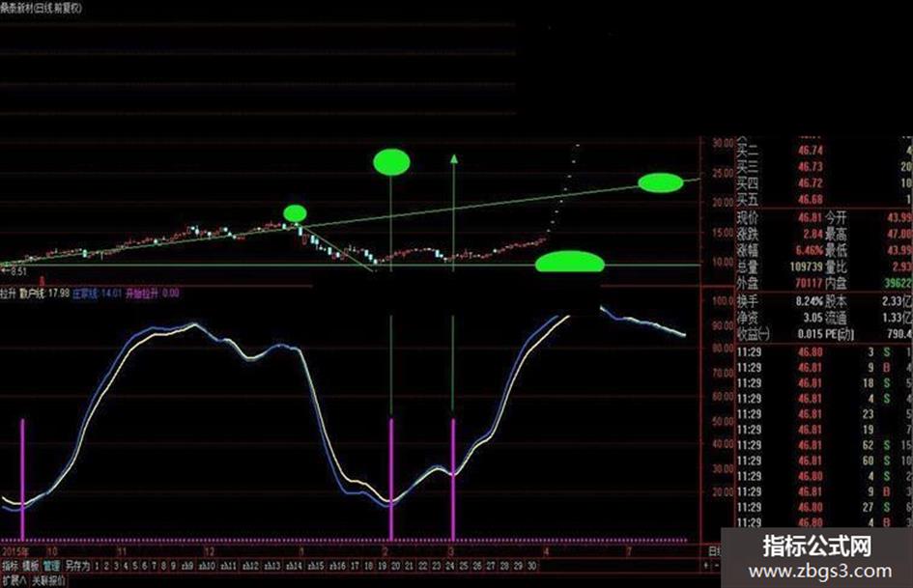Click the 净资 value 3.05
The width and height of the screenshot is (913, 588).
[813, 318]
